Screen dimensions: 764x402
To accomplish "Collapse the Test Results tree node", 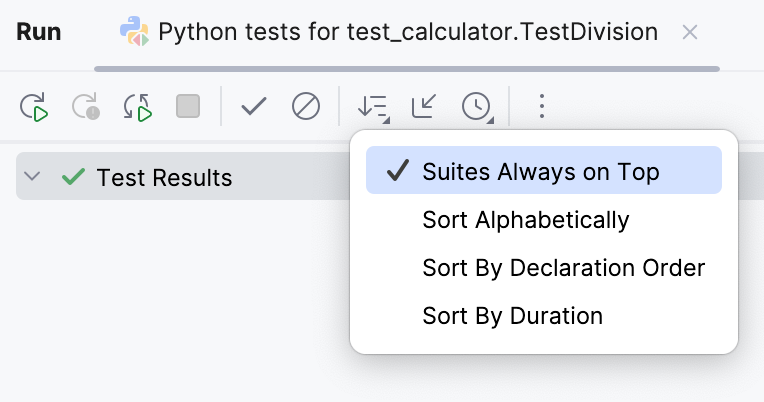I will (32, 177).
